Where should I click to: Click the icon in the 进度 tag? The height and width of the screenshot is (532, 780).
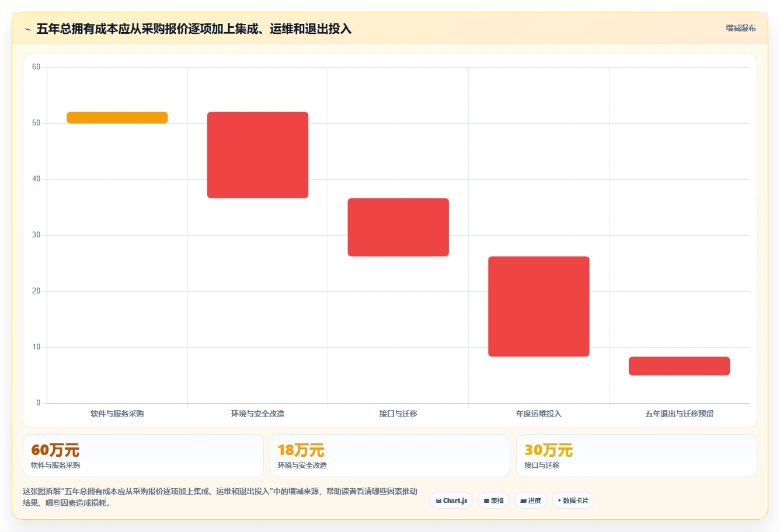pos(523,501)
